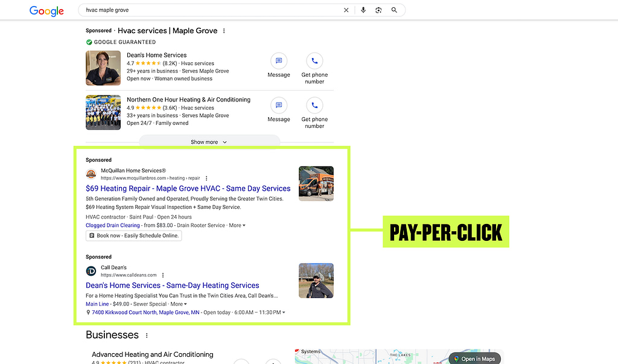Click the Call Dean's ad photo thumbnail
The width and height of the screenshot is (618, 364).
coord(316,280)
